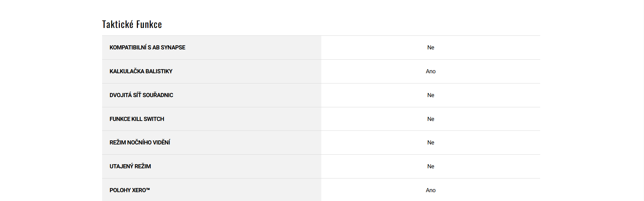Select the Ne value for Dvojitá síť souřadnic

[431, 95]
